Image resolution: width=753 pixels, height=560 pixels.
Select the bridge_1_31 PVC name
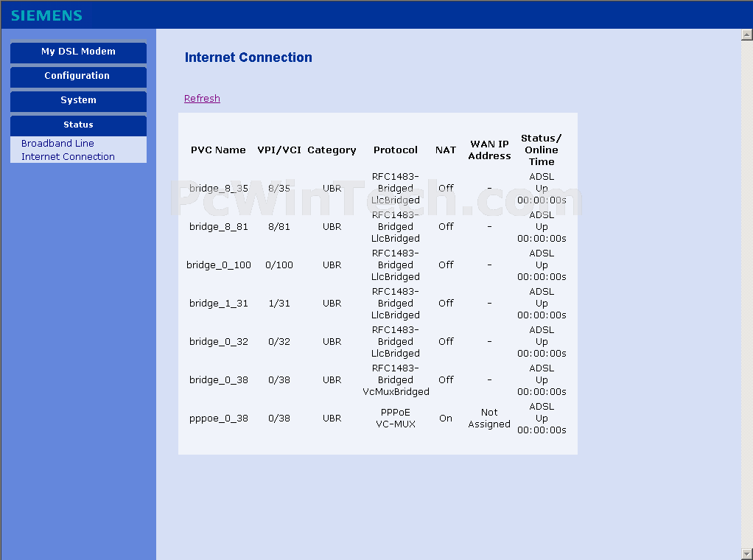(219, 304)
